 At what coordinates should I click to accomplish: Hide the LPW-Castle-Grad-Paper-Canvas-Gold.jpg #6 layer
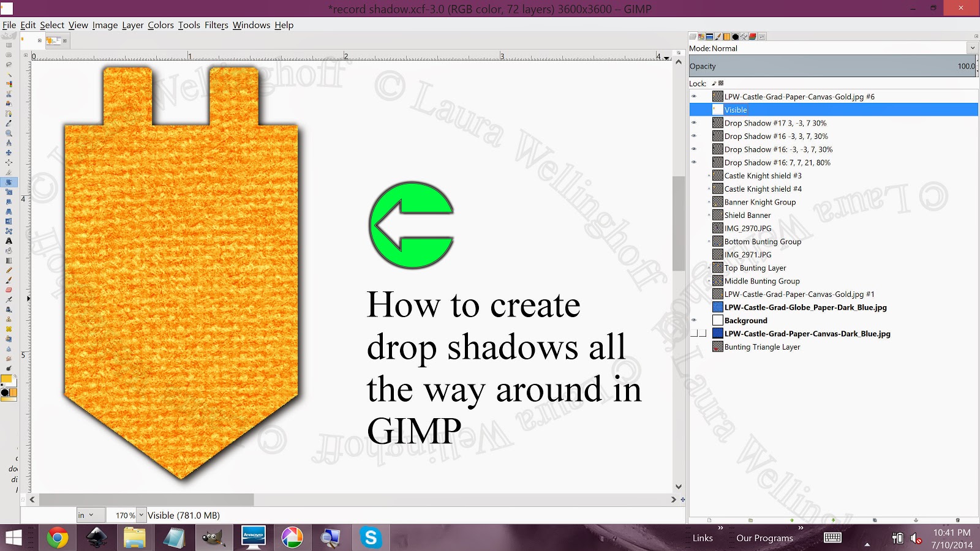pos(694,97)
